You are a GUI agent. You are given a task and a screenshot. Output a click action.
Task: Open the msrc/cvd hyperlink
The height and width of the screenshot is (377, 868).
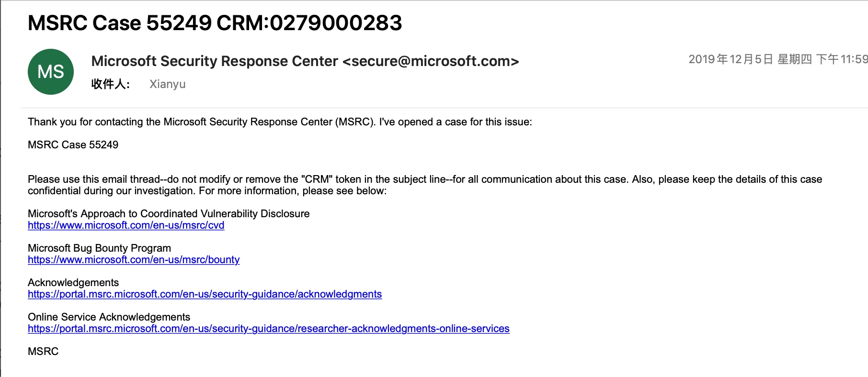tap(126, 225)
